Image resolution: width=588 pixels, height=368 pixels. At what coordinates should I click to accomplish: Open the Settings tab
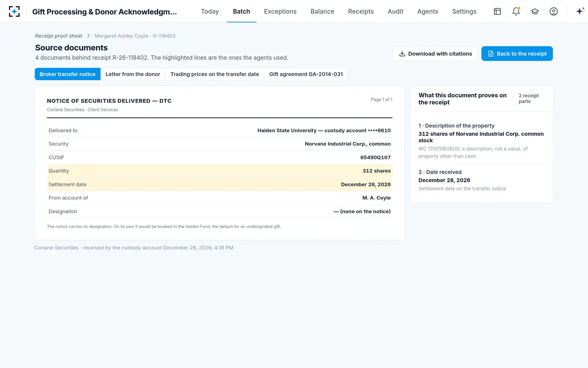pyautogui.click(x=464, y=11)
